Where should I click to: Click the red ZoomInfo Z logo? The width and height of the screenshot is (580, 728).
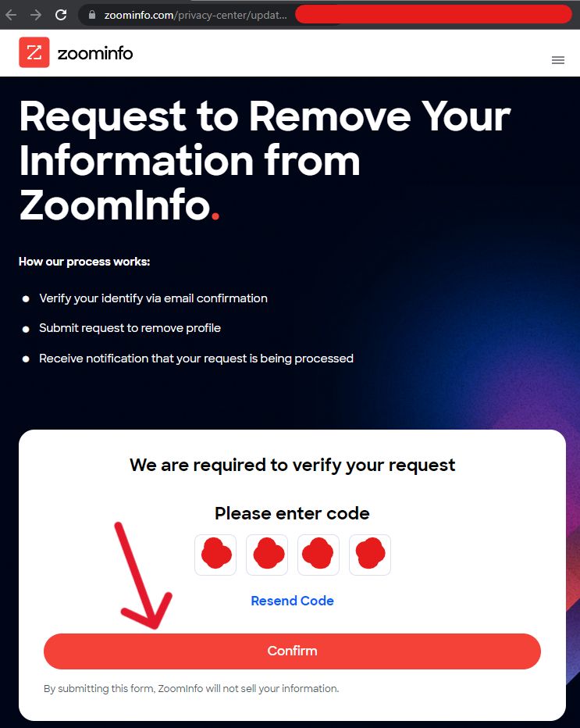point(34,52)
